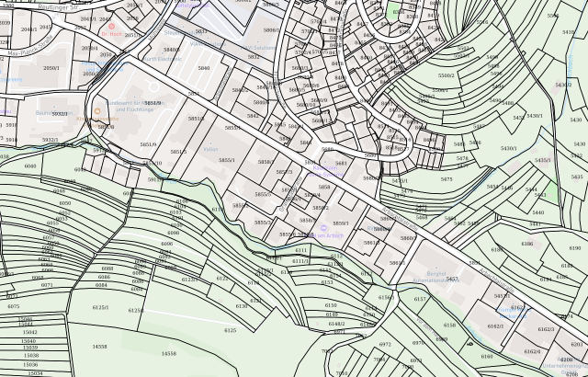
Task: Click the Reutlinger Str. street label
Action: click(x=59, y=7)
